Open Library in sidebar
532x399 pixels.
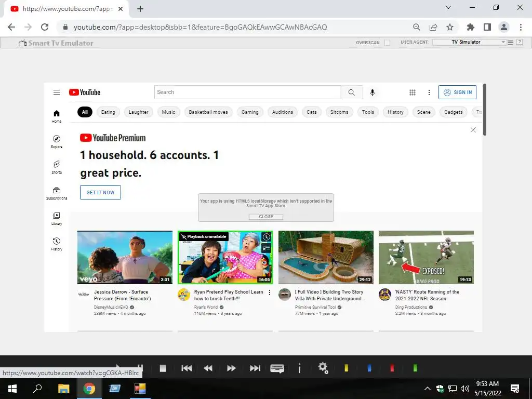click(x=57, y=219)
